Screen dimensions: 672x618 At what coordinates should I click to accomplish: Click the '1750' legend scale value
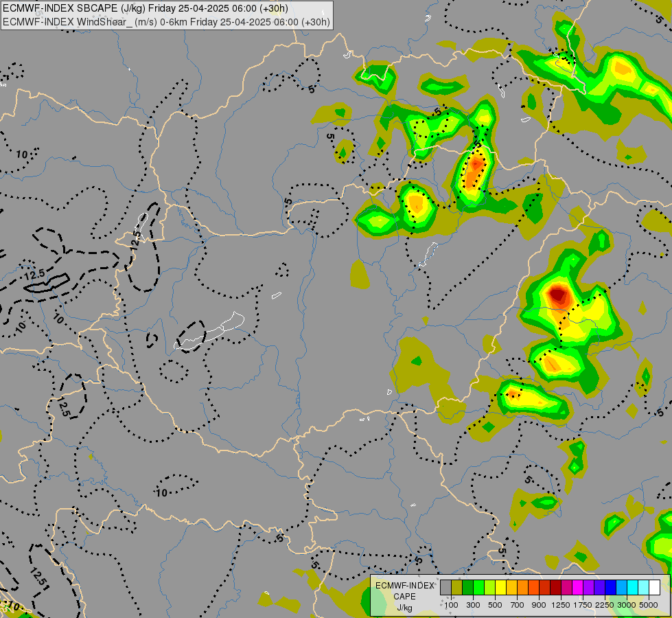click(x=583, y=605)
